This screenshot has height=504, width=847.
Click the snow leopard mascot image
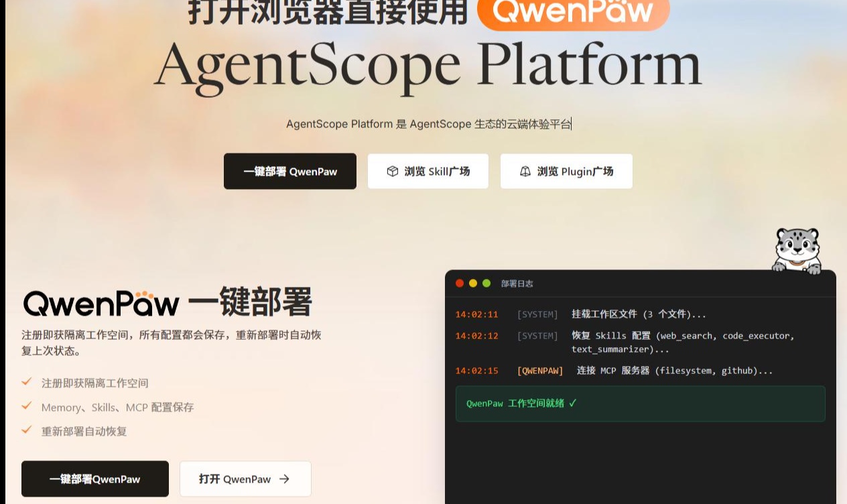[x=797, y=250]
